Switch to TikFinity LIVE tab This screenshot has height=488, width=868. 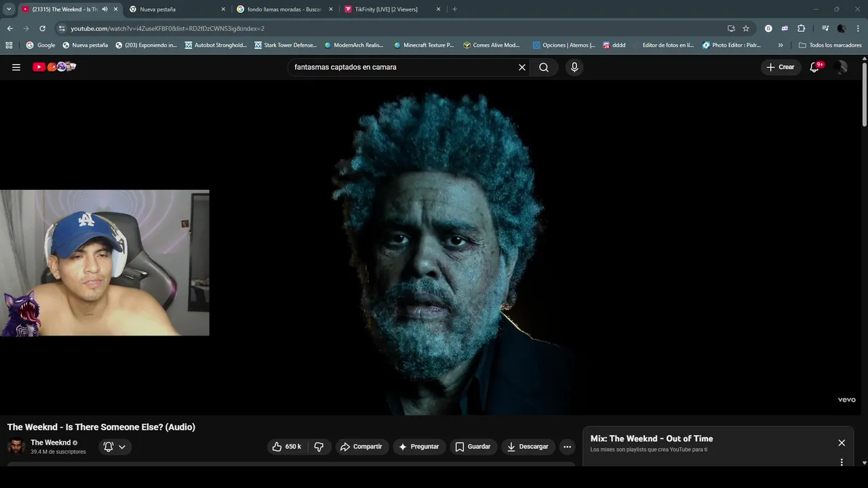pos(392,9)
